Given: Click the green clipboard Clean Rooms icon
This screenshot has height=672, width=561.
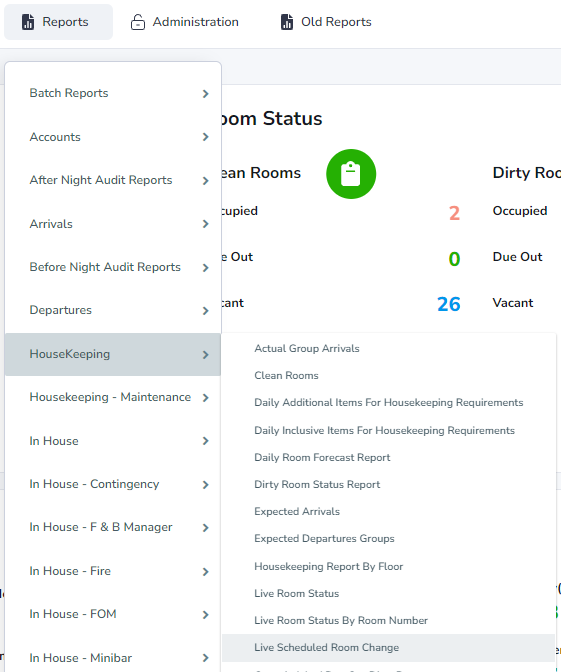Looking at the screenshot, I should [351, 174].
